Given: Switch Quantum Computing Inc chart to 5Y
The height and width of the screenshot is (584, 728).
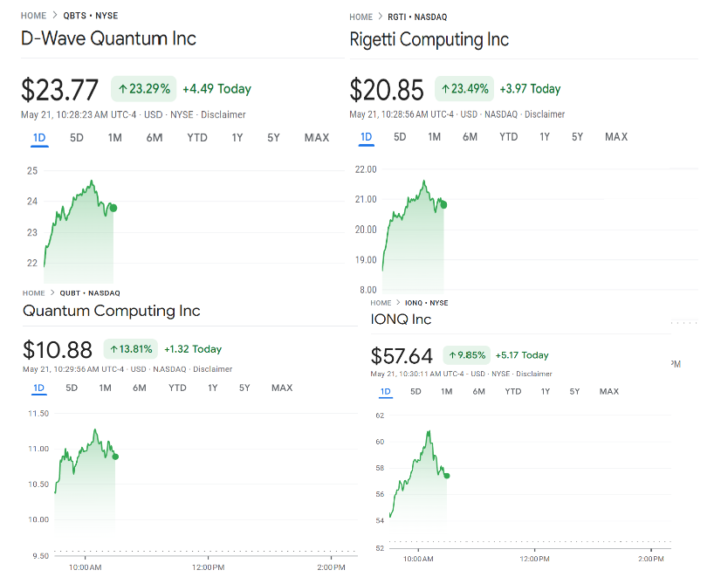Looking at the screenshot, I should [x=244, y=388].
